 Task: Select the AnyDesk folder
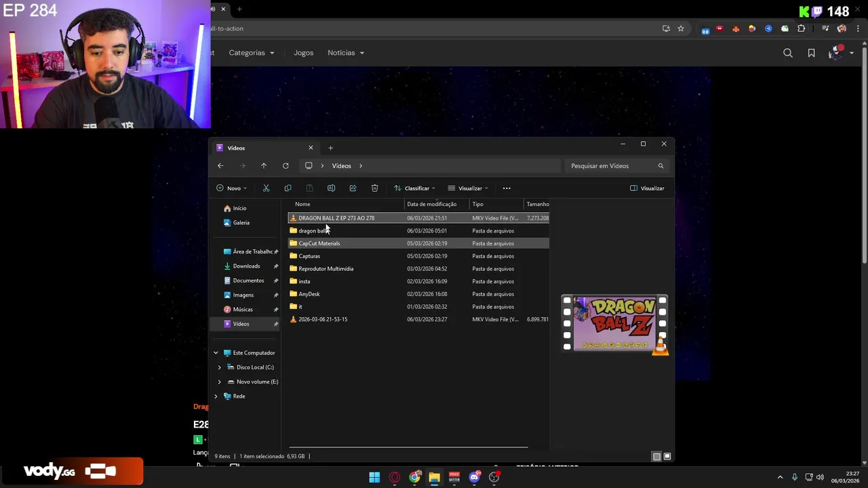pos(418,294)
